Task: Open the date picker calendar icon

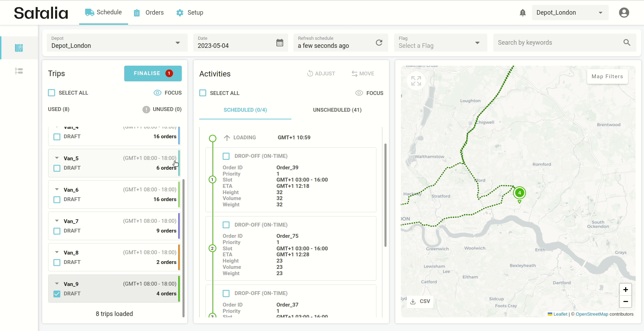Action: click(279, 43)
